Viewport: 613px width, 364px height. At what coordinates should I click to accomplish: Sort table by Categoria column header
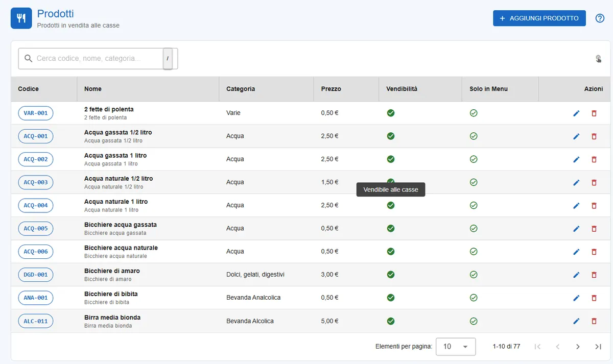(241, 89)
